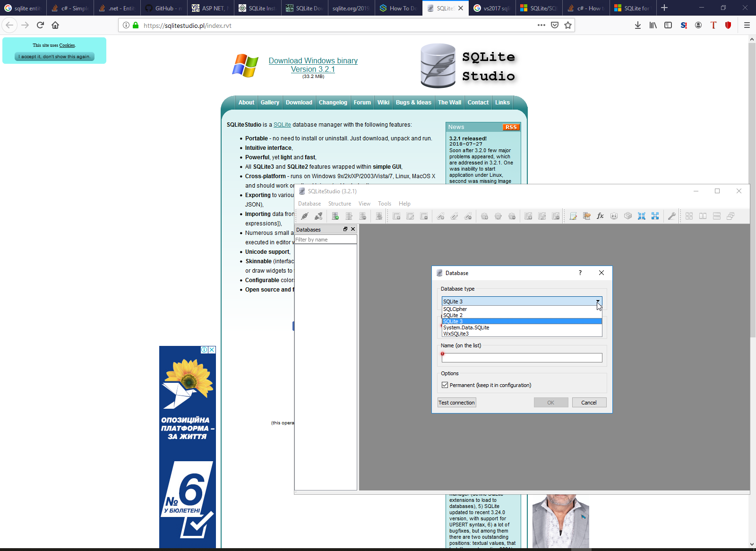
Task: Click the Database dialog help question mark
Action: [580, 273]
